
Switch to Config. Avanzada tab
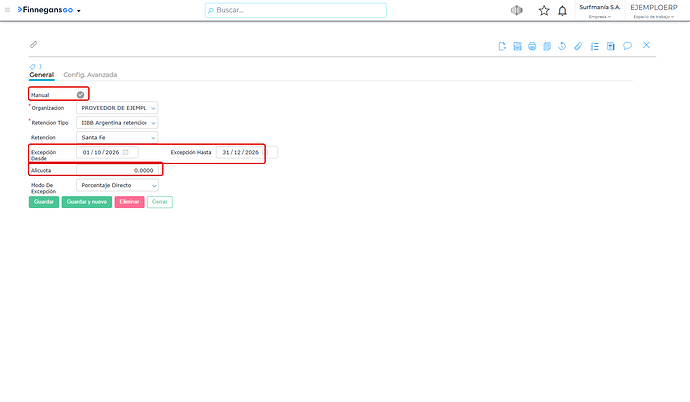(90, 75)
